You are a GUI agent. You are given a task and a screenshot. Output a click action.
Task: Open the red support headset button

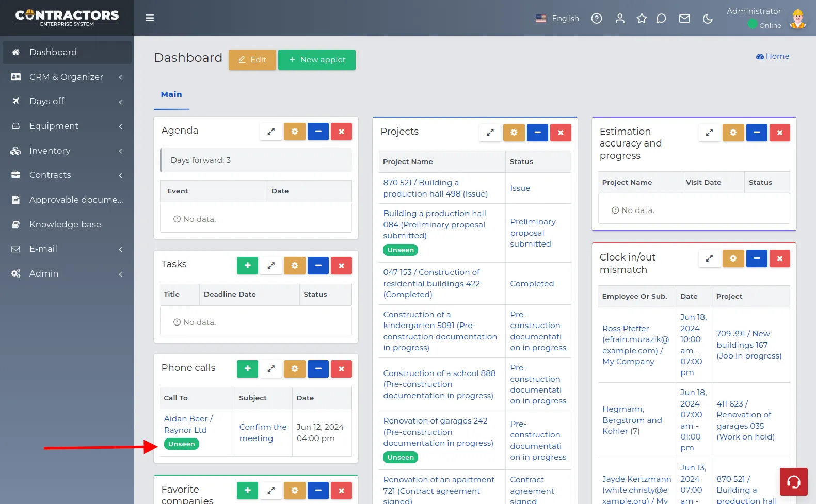(794, 482)
